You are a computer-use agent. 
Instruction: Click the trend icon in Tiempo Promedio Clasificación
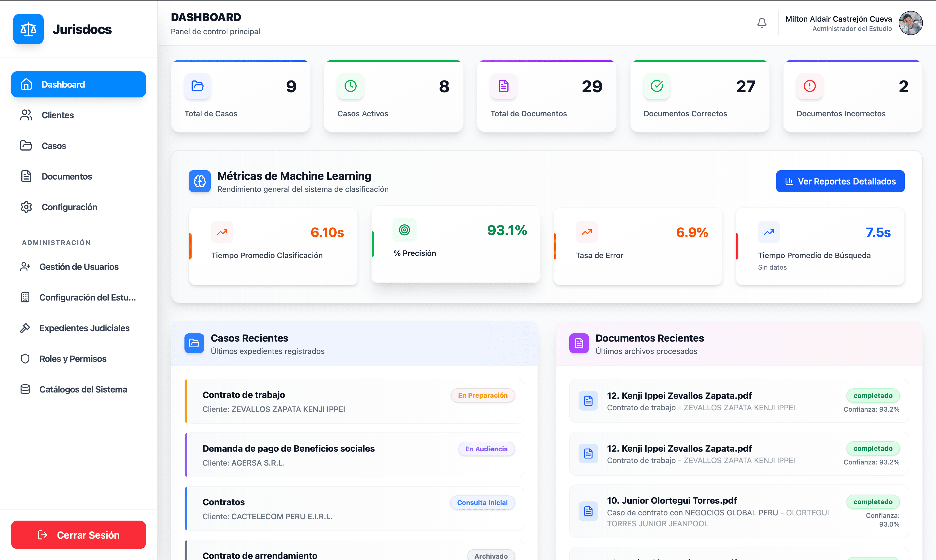222,232
